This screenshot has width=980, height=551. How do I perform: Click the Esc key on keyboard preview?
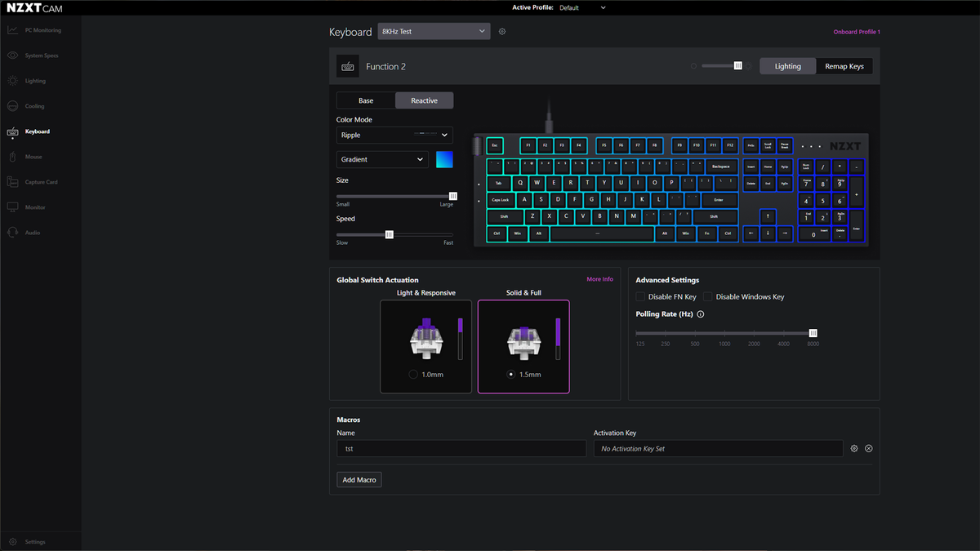pyautogui.click(x=495, y=146)
